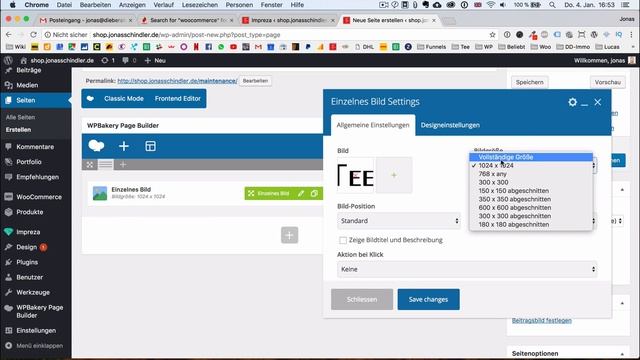Click Classic Mode button
This screenshot has height=360, width=640.
point(124,98)
